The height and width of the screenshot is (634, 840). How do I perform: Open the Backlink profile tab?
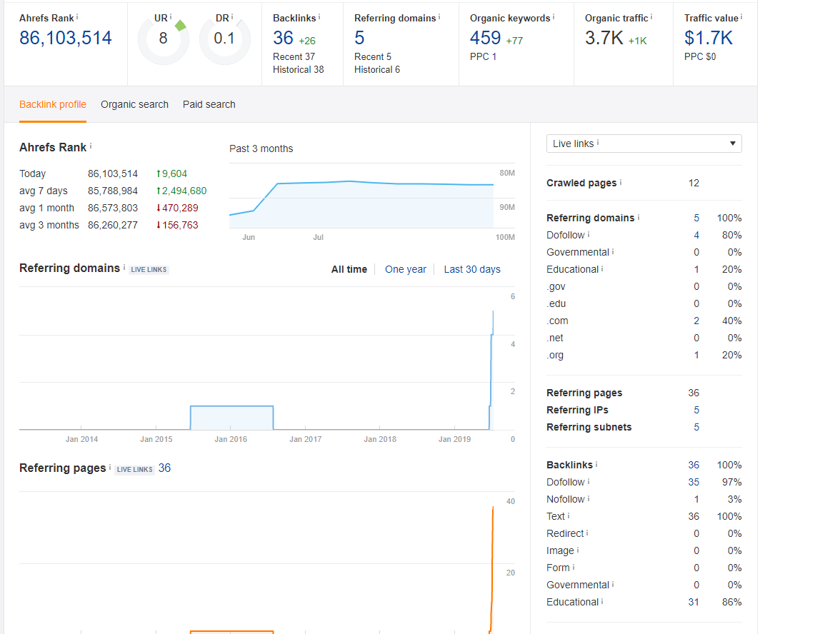click(x=53, y=104)
